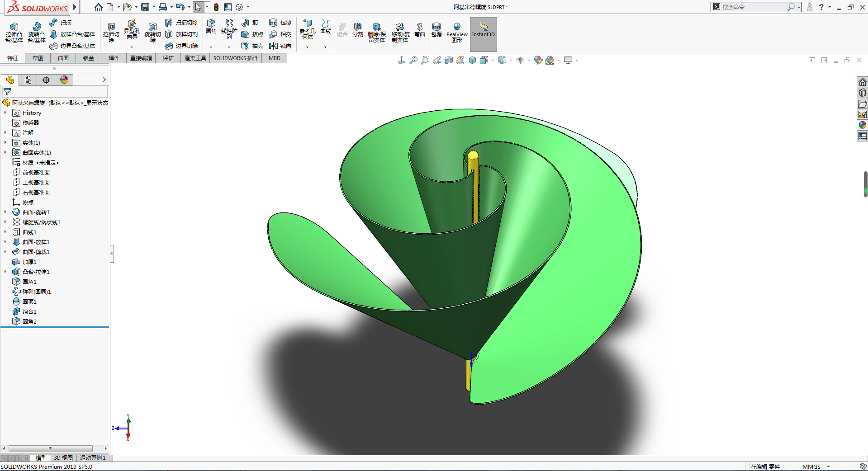The image size is (868, 471).
Task: Activate the 拉伸切除 extruded cut tool
Action: tap(111, 32)
